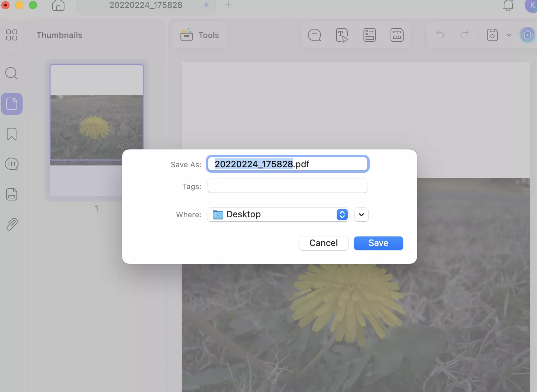Click the notifications bell icon
The height and width of the screenshot is (392, 537).
[508, 5]
